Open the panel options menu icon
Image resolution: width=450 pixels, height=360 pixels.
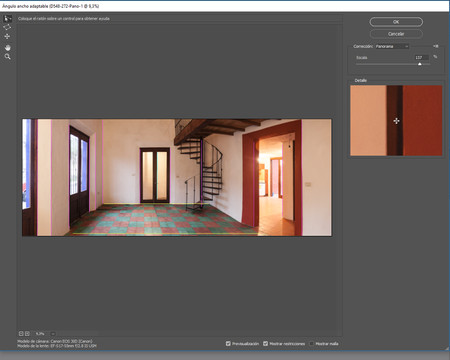point(436,46)
